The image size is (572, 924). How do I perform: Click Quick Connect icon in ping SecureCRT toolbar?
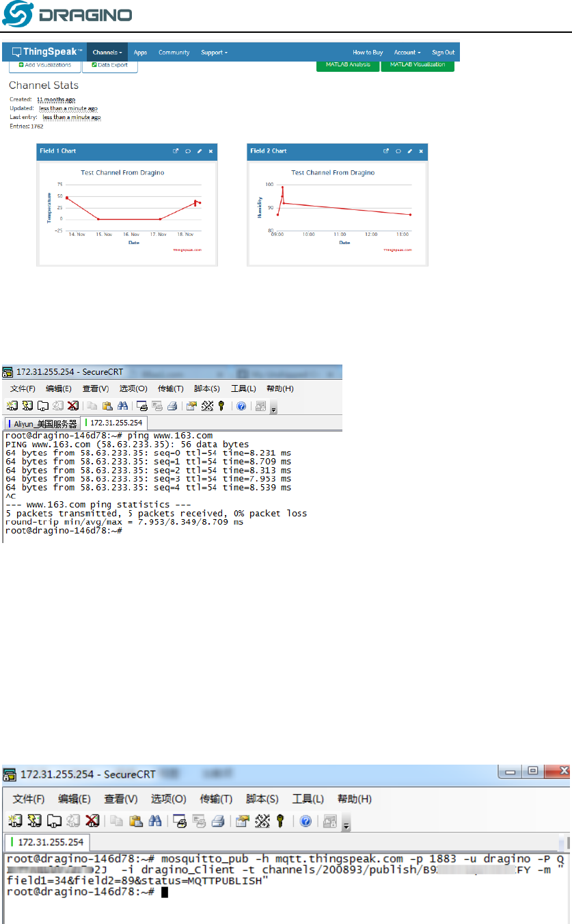click(27, 406)
